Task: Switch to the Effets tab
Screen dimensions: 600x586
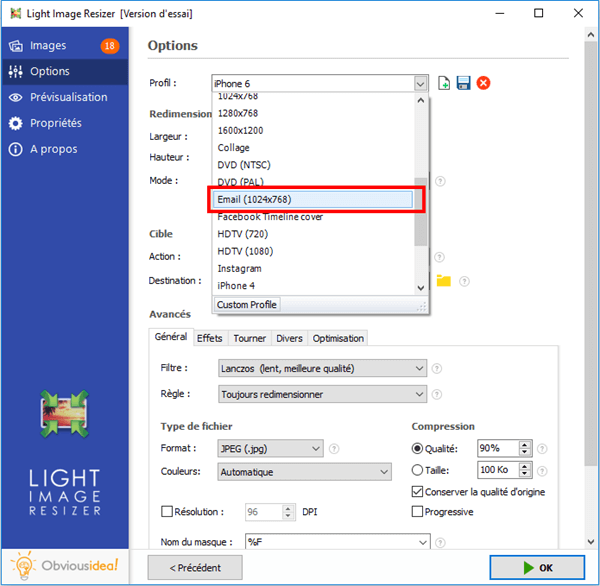Action: point(210,338)
